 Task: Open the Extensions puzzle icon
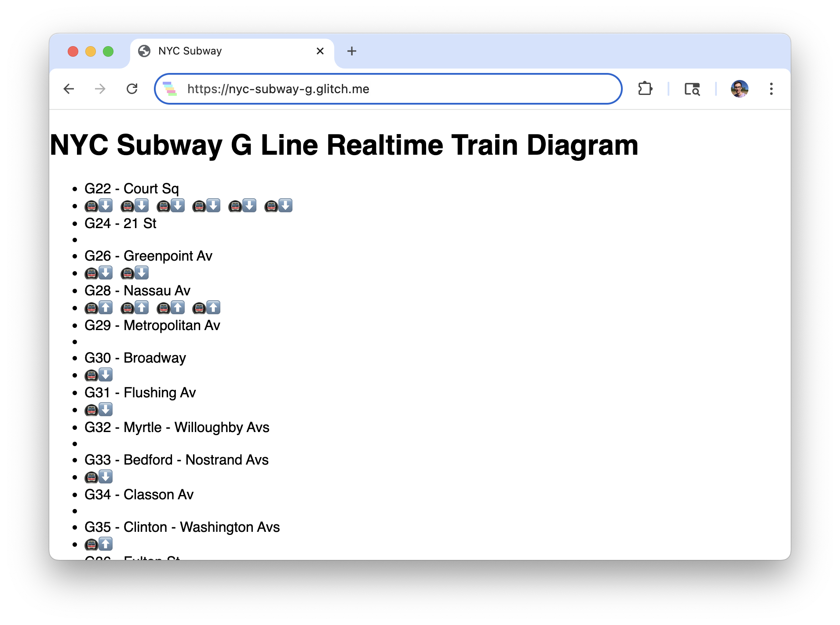click(x=645, y=89)
